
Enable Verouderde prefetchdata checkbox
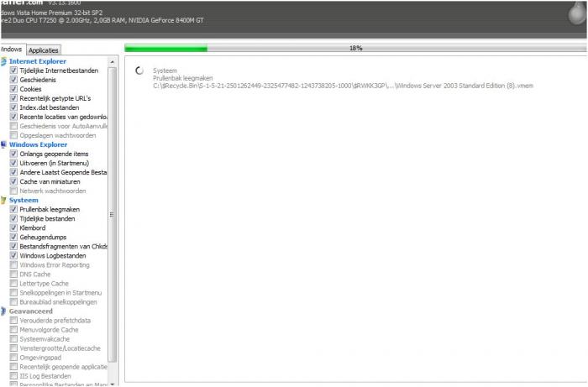pyautogui.click(x=14, y=321)
